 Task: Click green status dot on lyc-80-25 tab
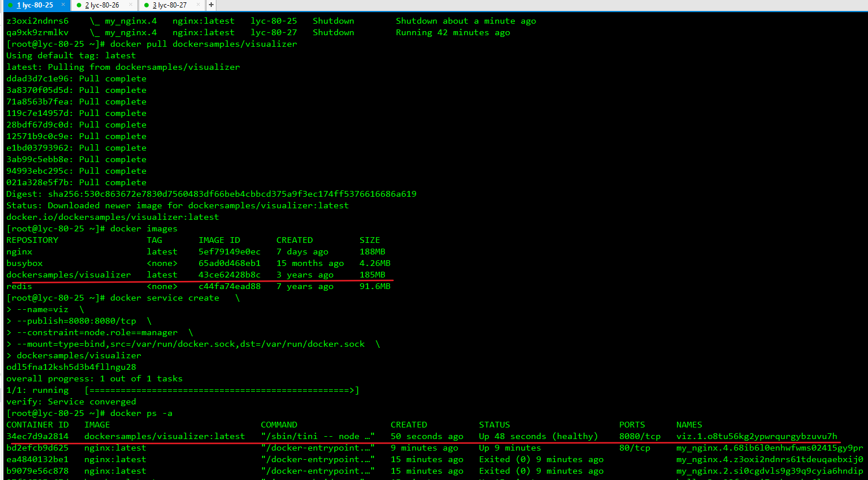[10, 5]
